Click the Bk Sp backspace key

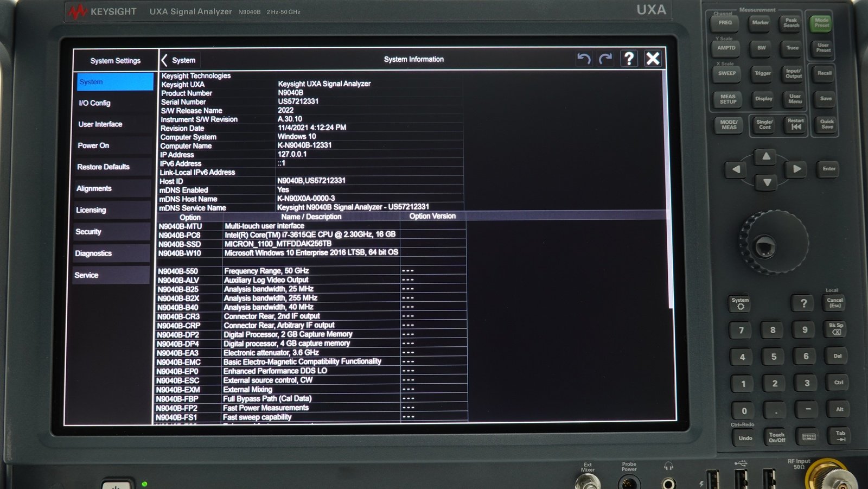836,329
